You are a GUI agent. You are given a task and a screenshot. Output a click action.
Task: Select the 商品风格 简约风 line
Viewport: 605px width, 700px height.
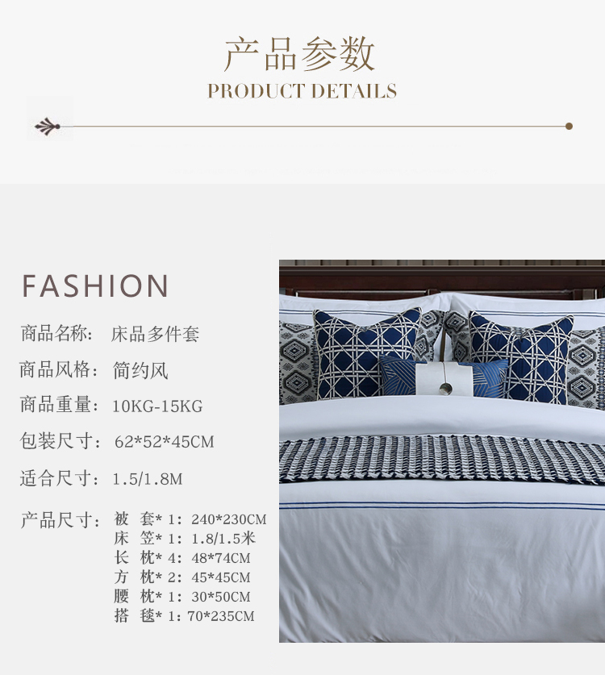94,369
